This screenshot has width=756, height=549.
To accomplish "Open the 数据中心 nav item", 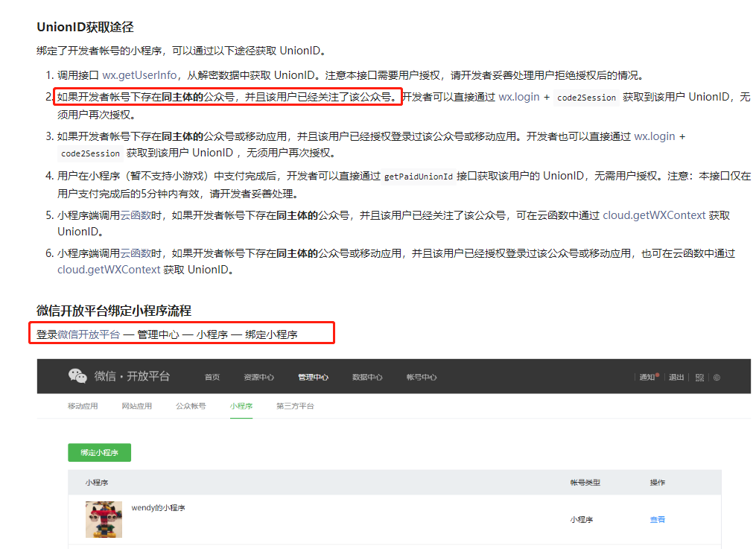I will click(367, 377).
